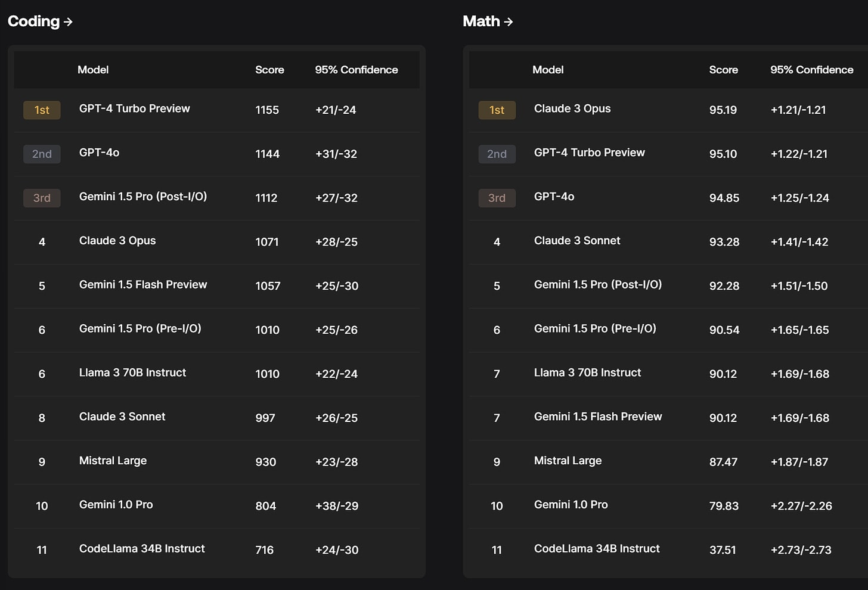
Task: Click the coding score 716
Action: point(265,551)
